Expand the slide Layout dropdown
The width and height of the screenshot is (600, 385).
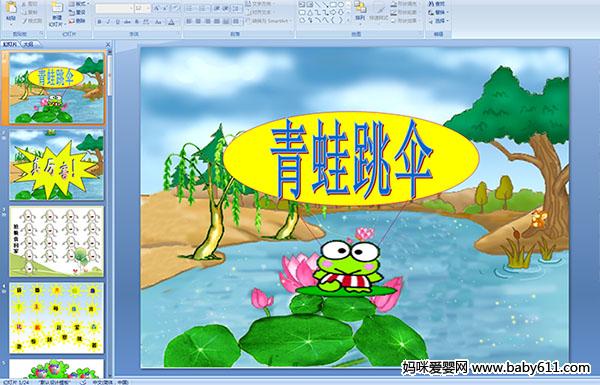[x=78, y=4]
